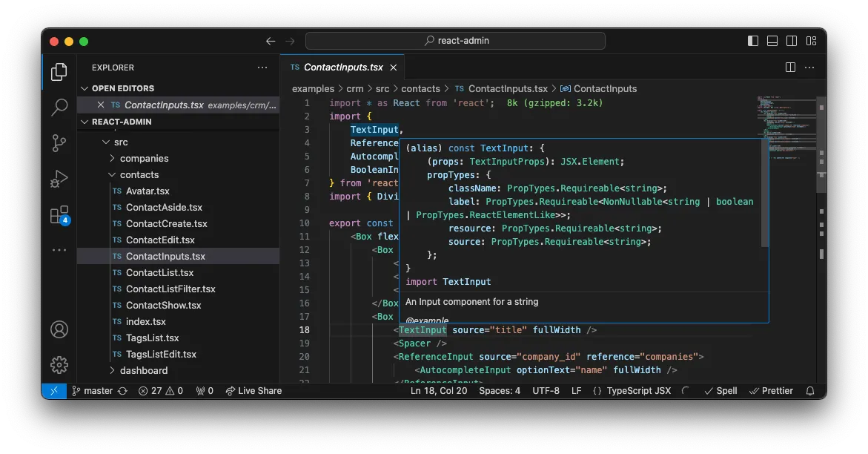Image resolution: width=868 pixels, height=454 pixels.
Task: Open the Extensions view with badge 4
Action: [x=59, y=214]
